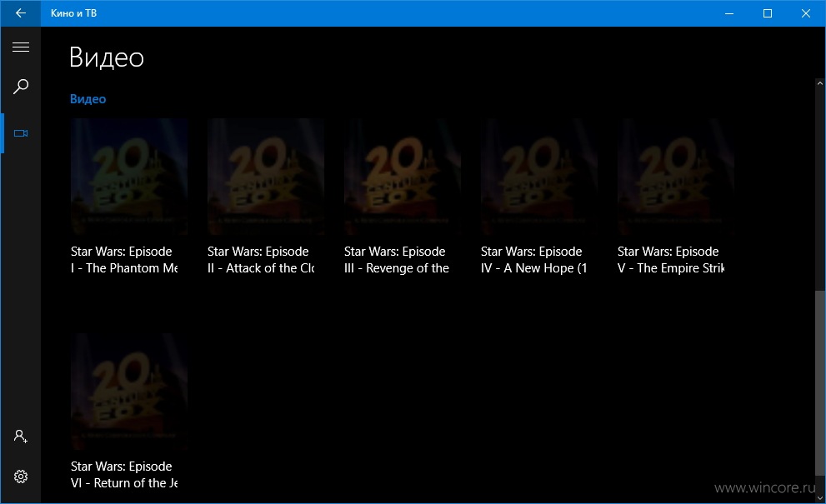Click the title text "II - Attack of the Cl"

261,268
